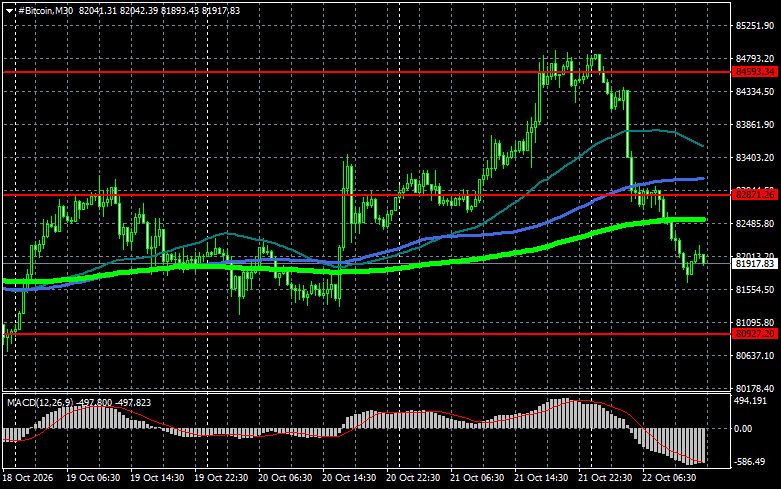
Task: Click the 20 Oct 06:30 time label
Action: [285, 478]
